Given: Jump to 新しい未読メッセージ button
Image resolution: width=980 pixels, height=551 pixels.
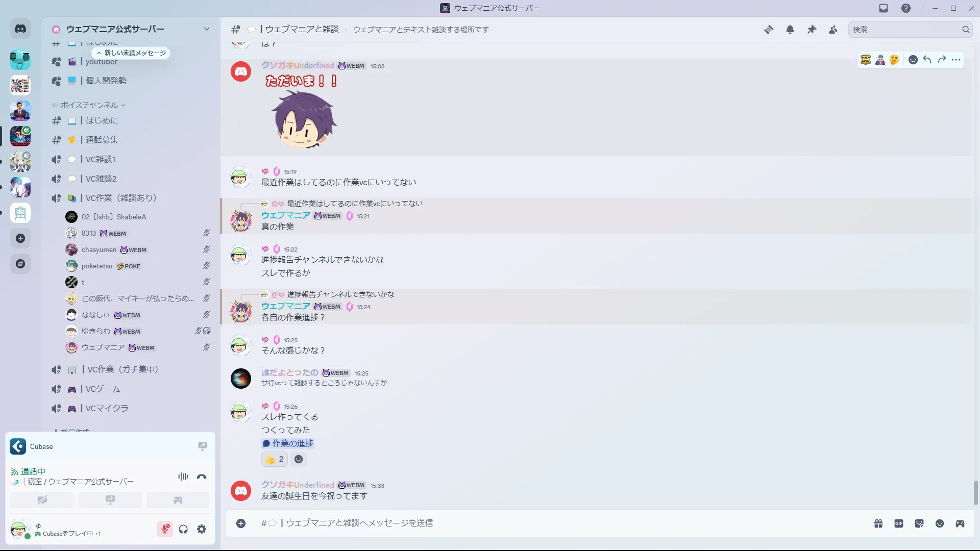Looking at the screenshot, I should pos(131,53).
